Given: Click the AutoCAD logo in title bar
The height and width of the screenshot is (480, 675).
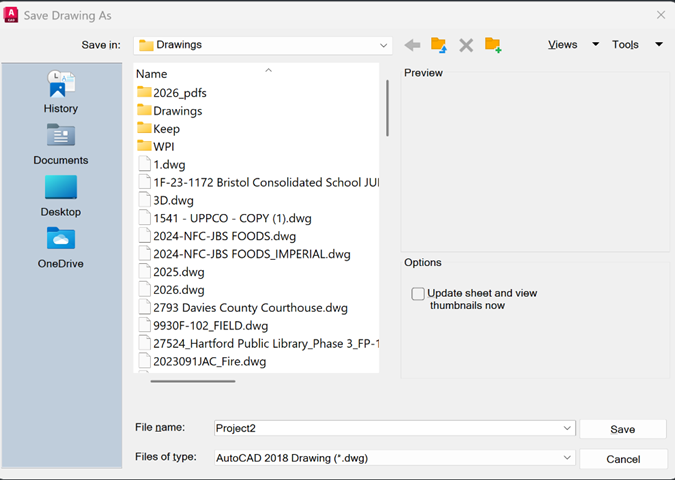Looking at the screenshot, I should (x=11, y=15).
